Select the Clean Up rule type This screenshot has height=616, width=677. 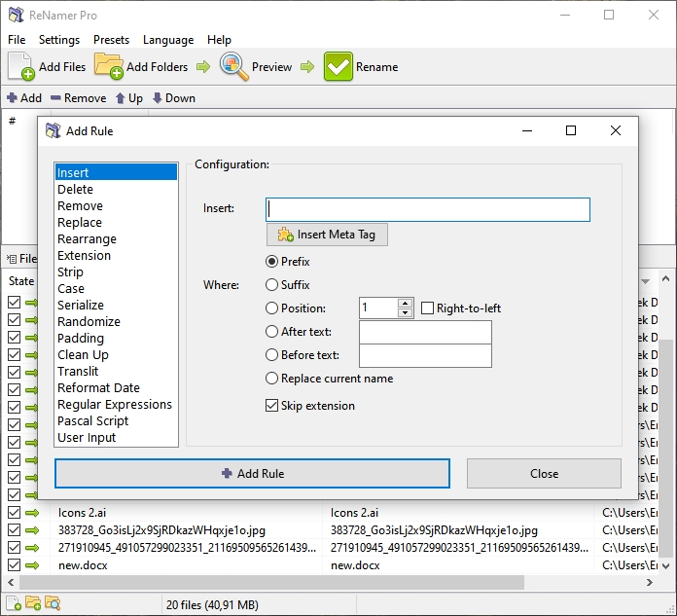coord(116,354)
